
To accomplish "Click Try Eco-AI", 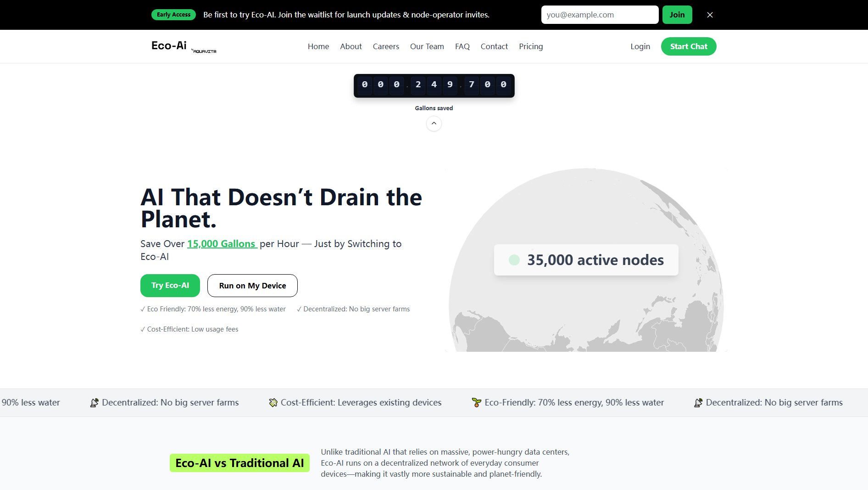I will coord(170,285).
